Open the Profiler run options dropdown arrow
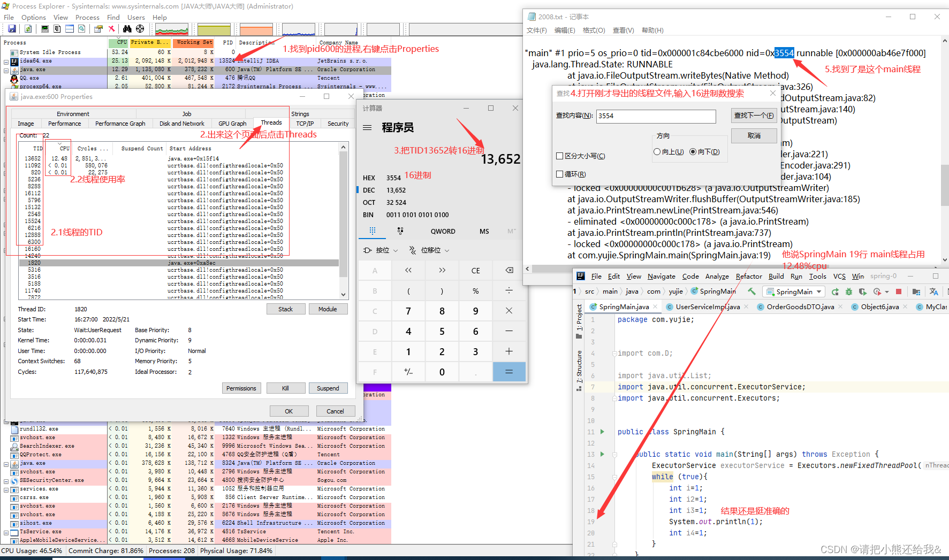 coord(887,292)
